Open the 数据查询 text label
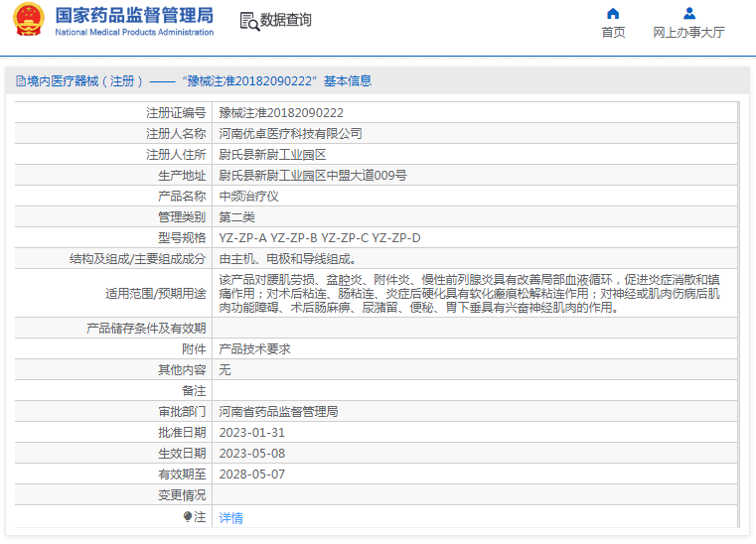This screenshot has height=544, width=756. point(286,21)
